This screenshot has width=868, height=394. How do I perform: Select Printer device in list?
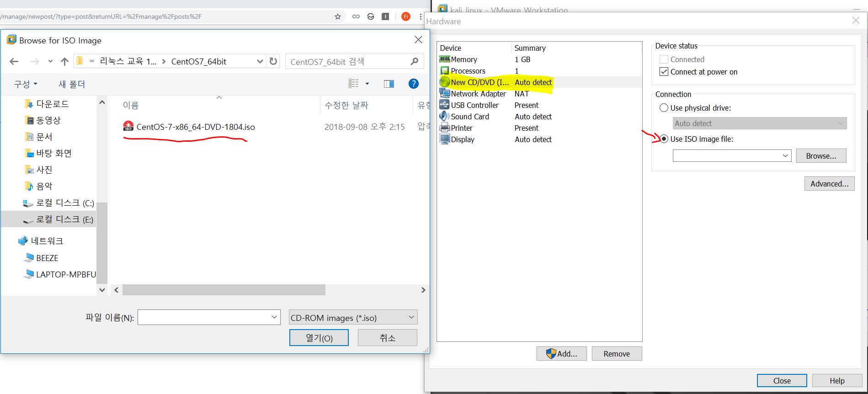coord(539,128)
